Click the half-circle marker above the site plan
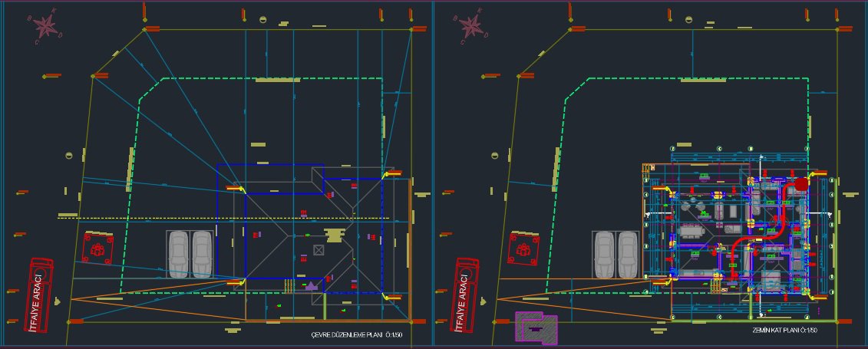 (262, 19)
